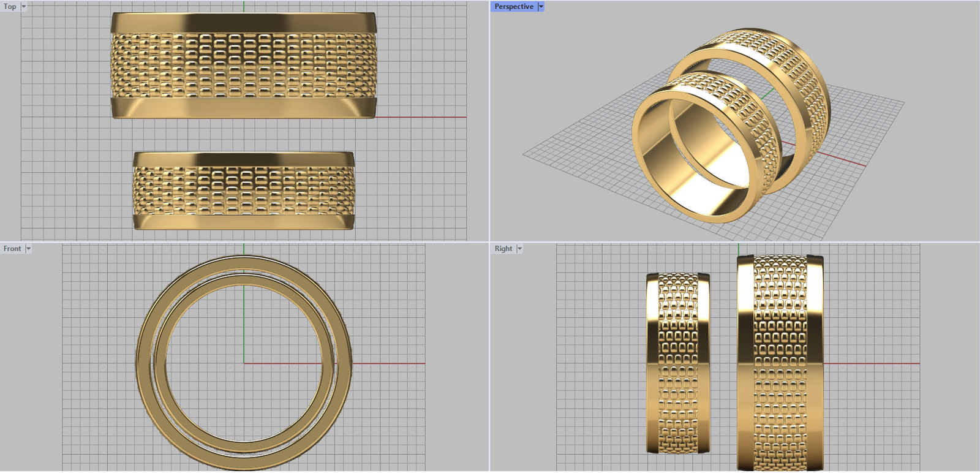
Task: Click the red X-axis line in Top viewport
Action: [x=423, y=117]
